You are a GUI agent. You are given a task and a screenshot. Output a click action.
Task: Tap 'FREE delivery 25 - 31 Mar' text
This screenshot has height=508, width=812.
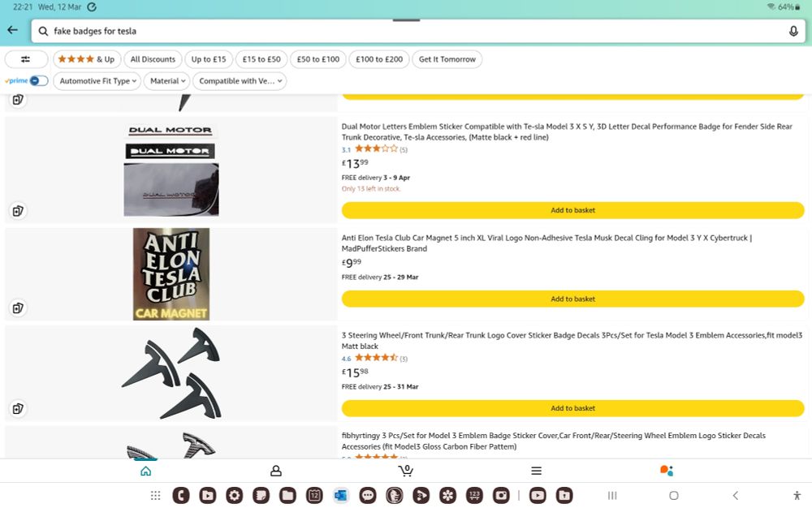380,386
